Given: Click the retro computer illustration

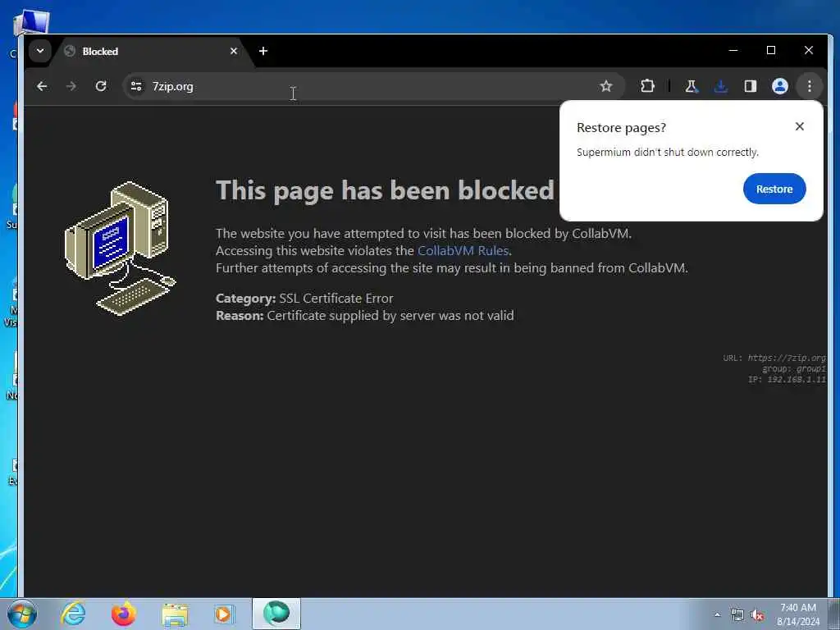Looking at the screenshot, I should [120, 249].
